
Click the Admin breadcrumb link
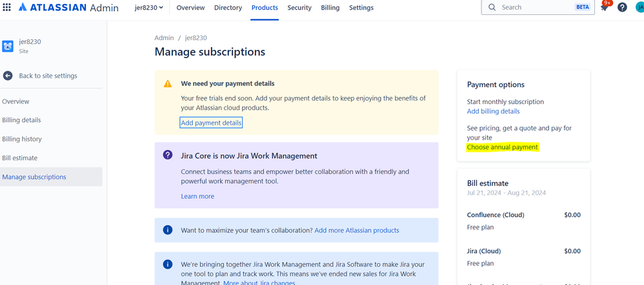coord(164,38)
